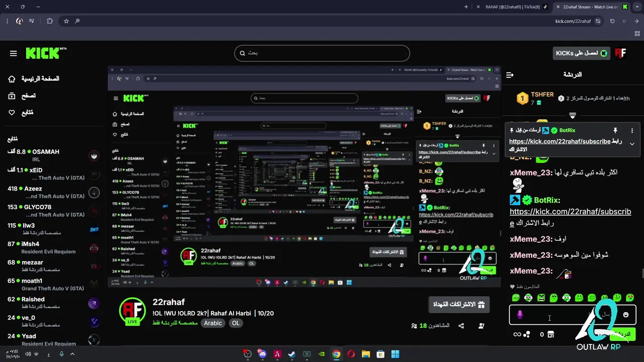Open moath1 channel in sidebar
The width and height of the screenshot is (644, 362).
(53, 284)
